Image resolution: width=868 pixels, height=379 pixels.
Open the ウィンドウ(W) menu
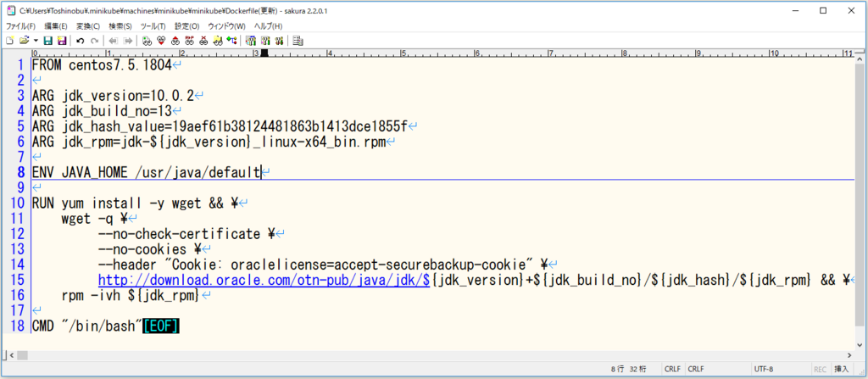[x=226, y=26]
